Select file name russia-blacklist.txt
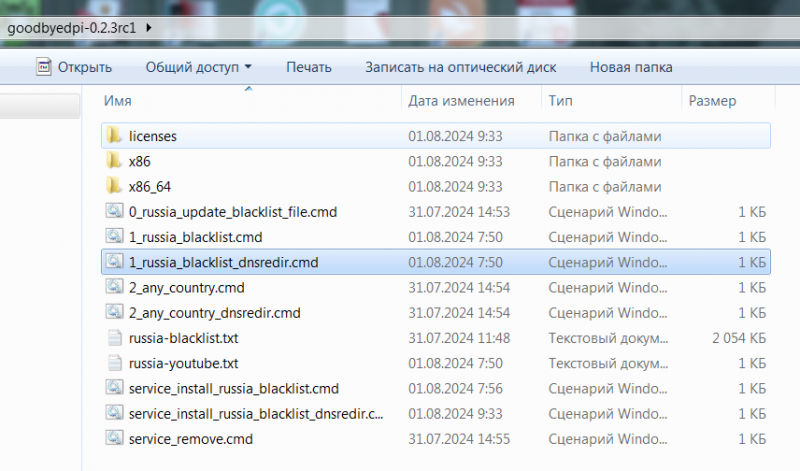 coord(183,338)
